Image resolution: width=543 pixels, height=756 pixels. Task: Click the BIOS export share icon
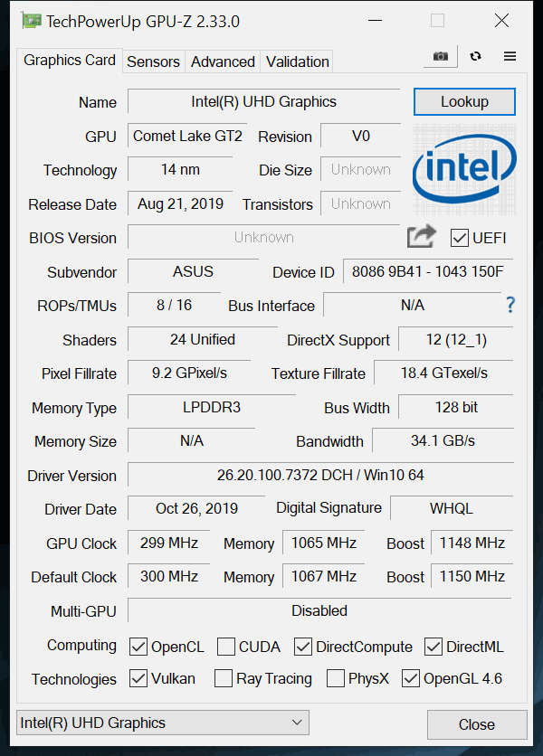tap(421, 237)
